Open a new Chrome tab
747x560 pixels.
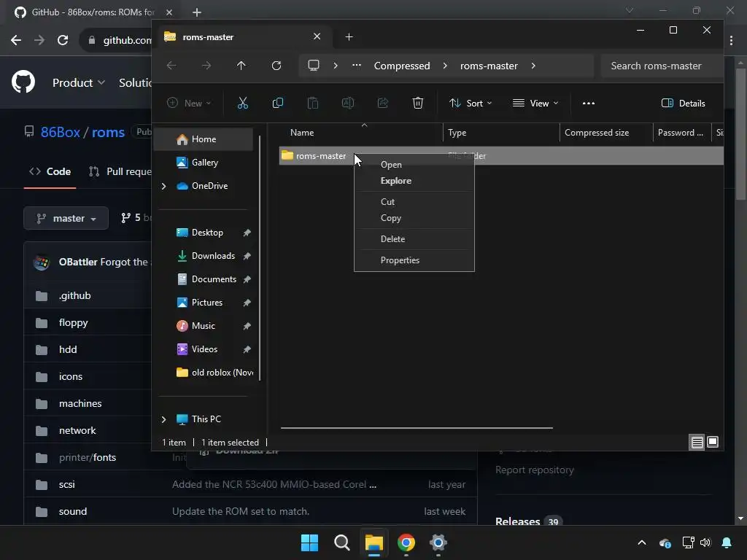[197, 12]
